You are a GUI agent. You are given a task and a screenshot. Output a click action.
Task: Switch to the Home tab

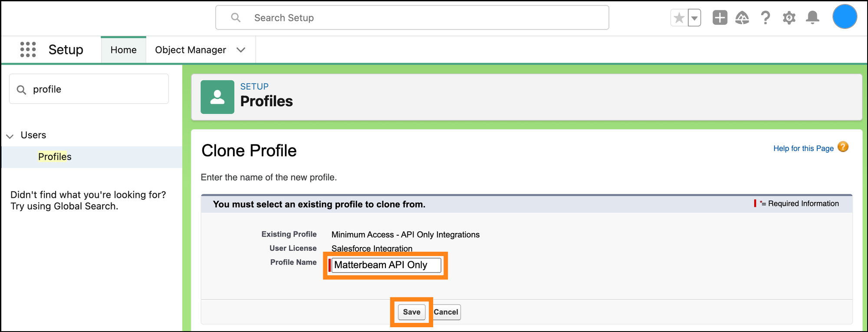tap(123, 50)
